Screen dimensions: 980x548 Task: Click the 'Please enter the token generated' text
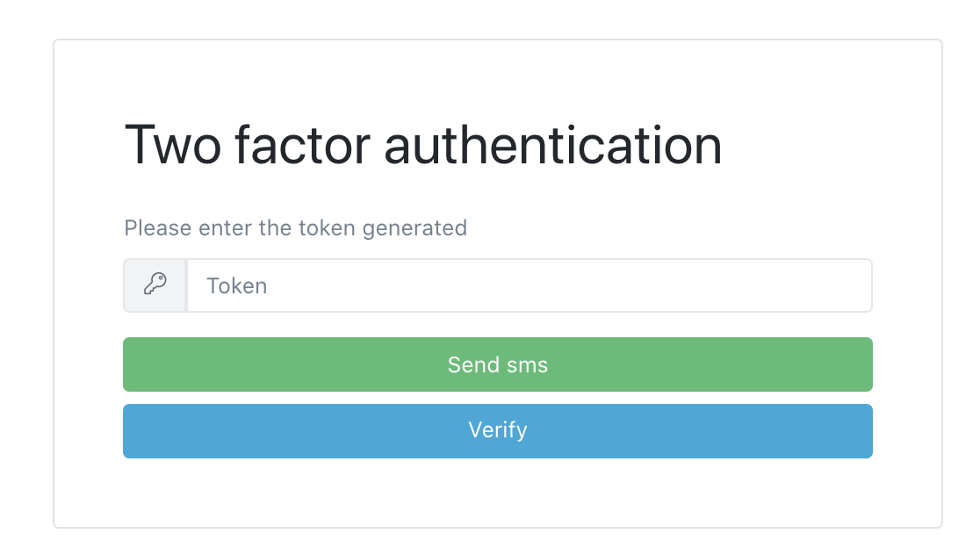click(295, 228)
